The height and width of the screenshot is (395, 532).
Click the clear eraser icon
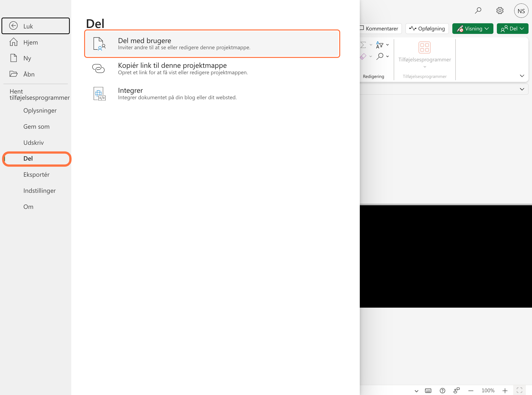tap(363, 56)
